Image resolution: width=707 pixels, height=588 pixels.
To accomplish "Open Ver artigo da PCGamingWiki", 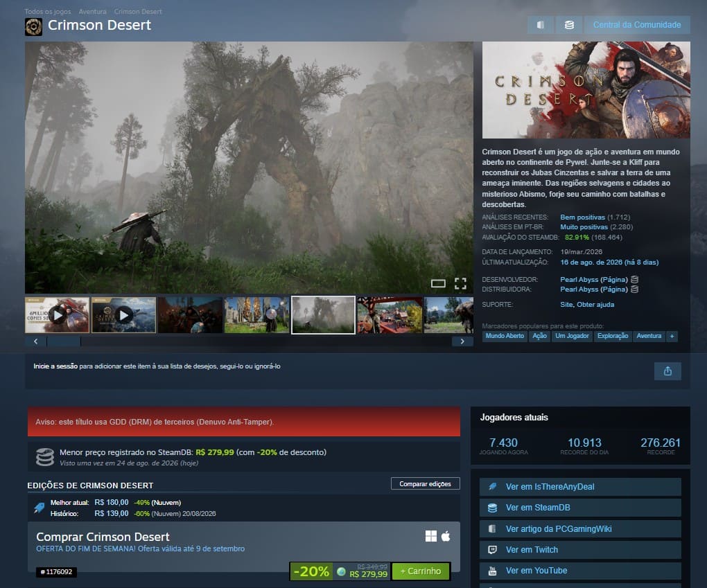I will (x=580, y=529).
